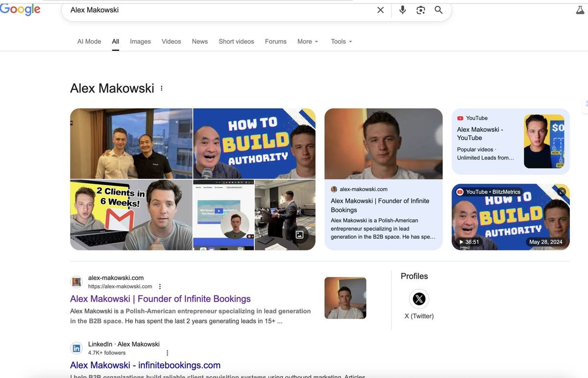Open Google Lens image search icon
This screenshot has width=588, height=378.
[421, 10]
